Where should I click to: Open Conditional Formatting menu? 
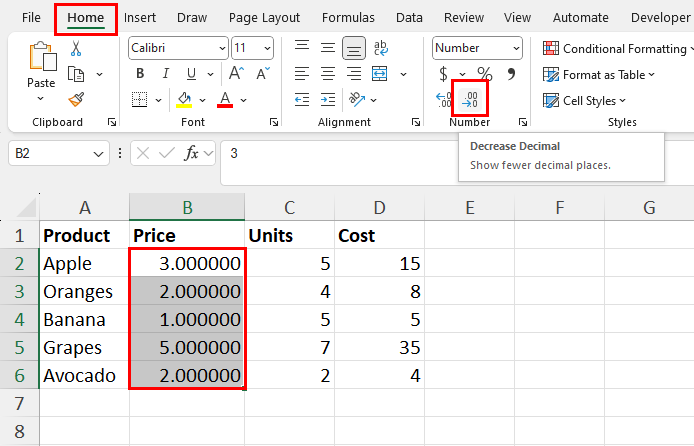click(x=618, y=48)
